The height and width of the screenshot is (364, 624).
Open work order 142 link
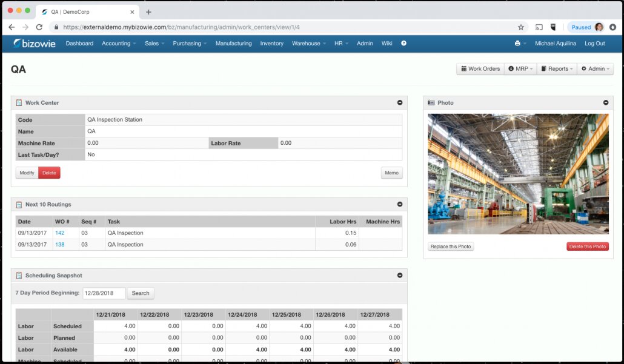point(59,233)
